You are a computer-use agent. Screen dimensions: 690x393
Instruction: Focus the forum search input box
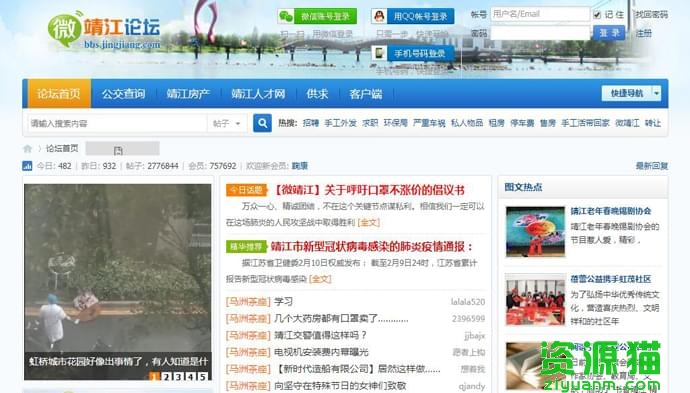tap(117, 124)
